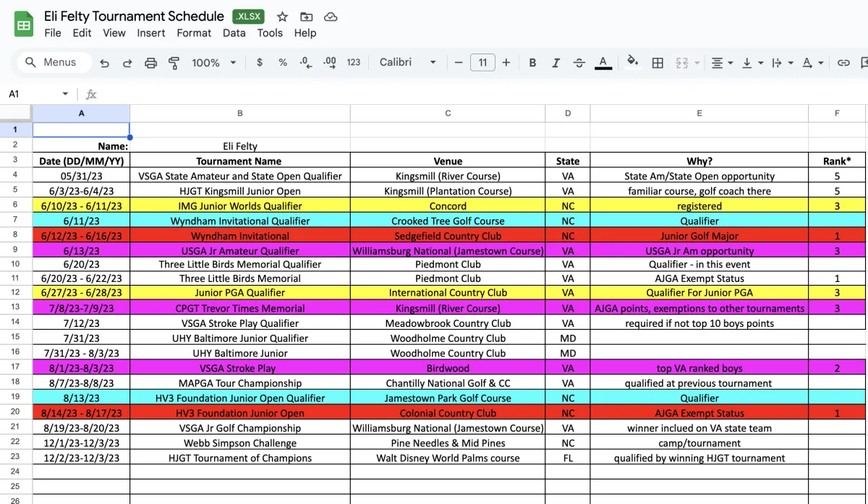868x504 pixels.
Task: Open the zoom 100% dropdown
Action: pos(214,63)
